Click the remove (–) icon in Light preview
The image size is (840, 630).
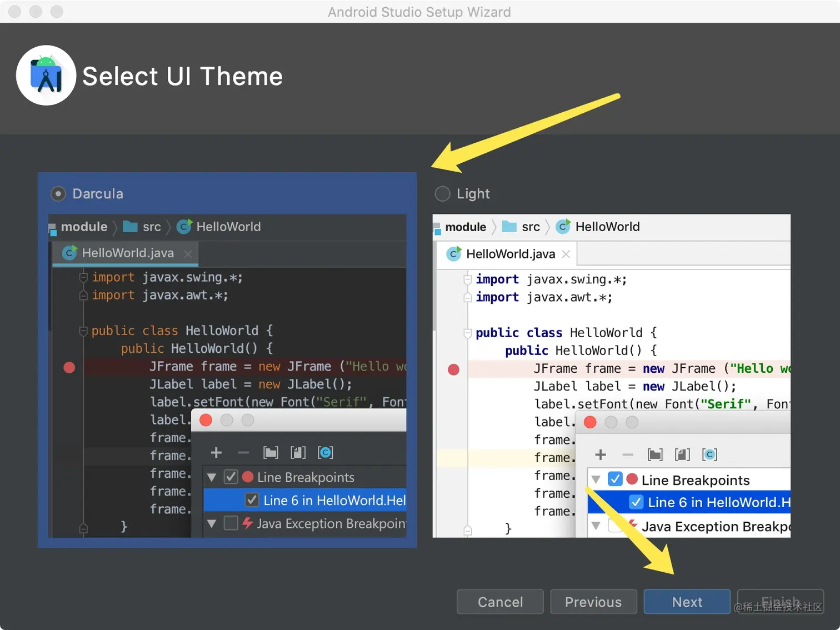(x=628, y=455)
